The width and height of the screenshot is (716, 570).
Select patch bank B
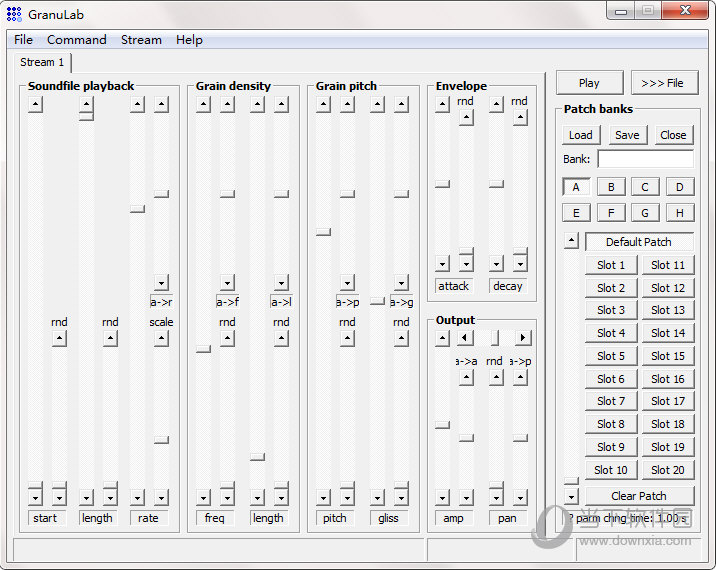[x=611, y=187]
